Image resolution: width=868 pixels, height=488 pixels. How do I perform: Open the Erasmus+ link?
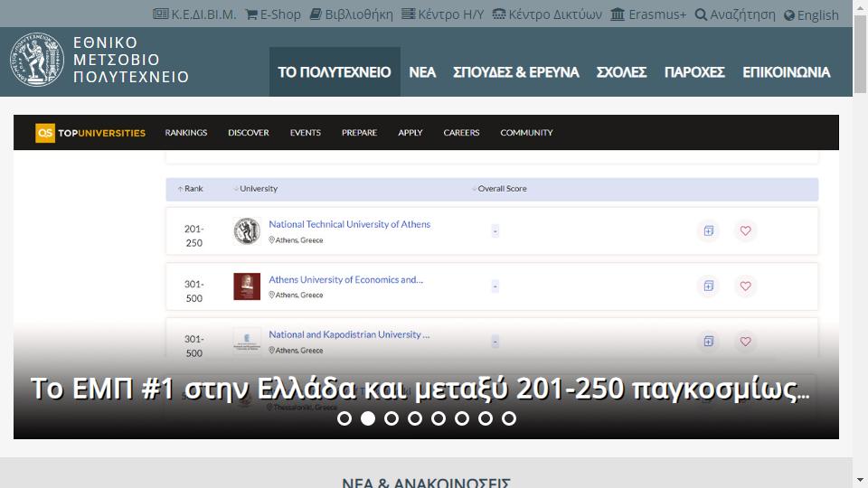point(648,14)
